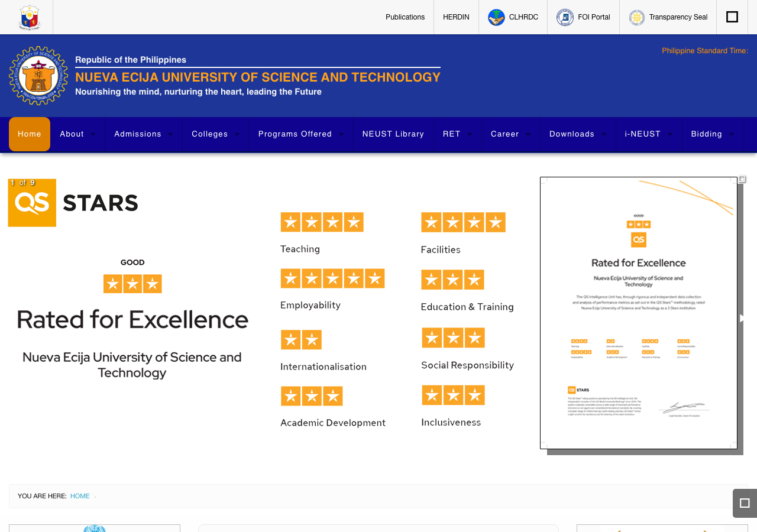This screenshot has height=532, width=757.
Task: Click the certificate image in the slideshow
Action: click(x=639, y=313)
